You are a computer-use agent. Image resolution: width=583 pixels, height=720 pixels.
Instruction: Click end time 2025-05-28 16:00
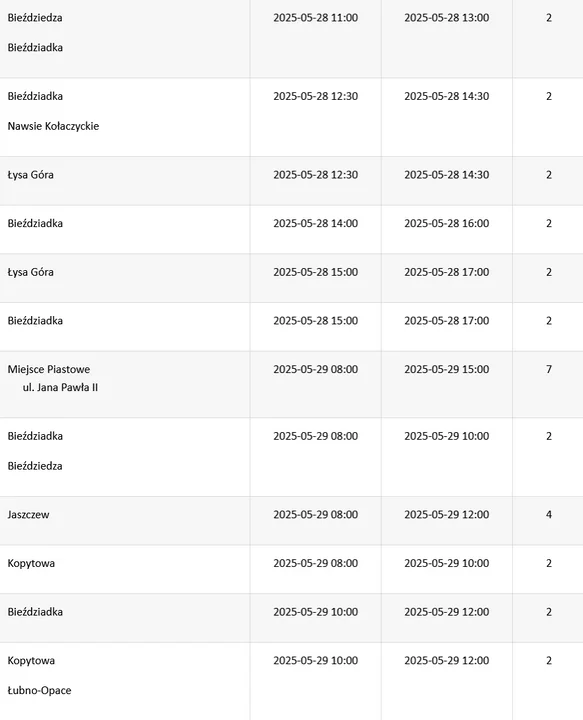pyautogui.click(x=447, y=224)
